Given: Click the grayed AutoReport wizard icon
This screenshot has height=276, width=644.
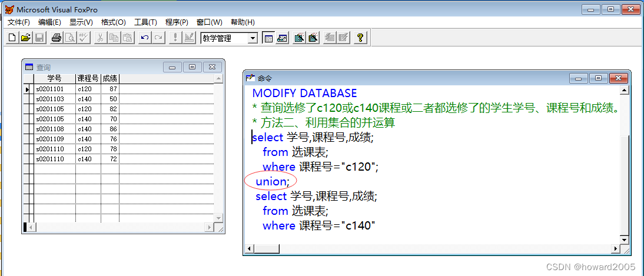Looking at the screenshot, I should coord(343,38).
